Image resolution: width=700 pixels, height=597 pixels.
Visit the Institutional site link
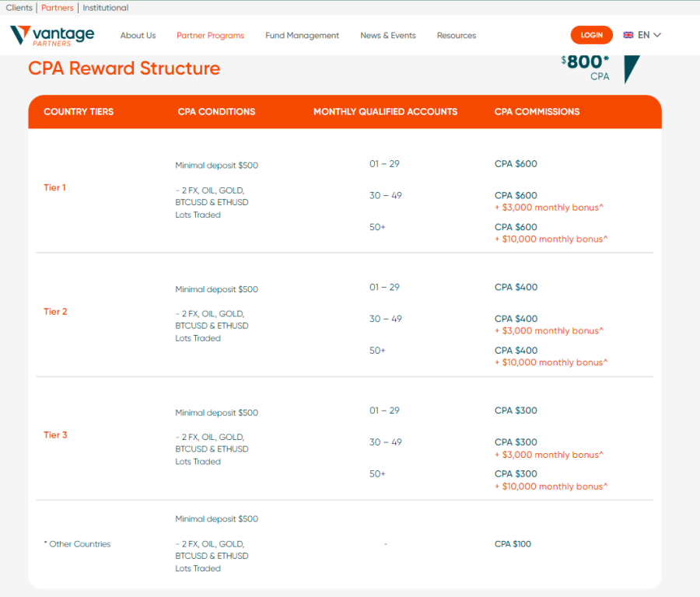pyautogui.click(x=105, y=8)
